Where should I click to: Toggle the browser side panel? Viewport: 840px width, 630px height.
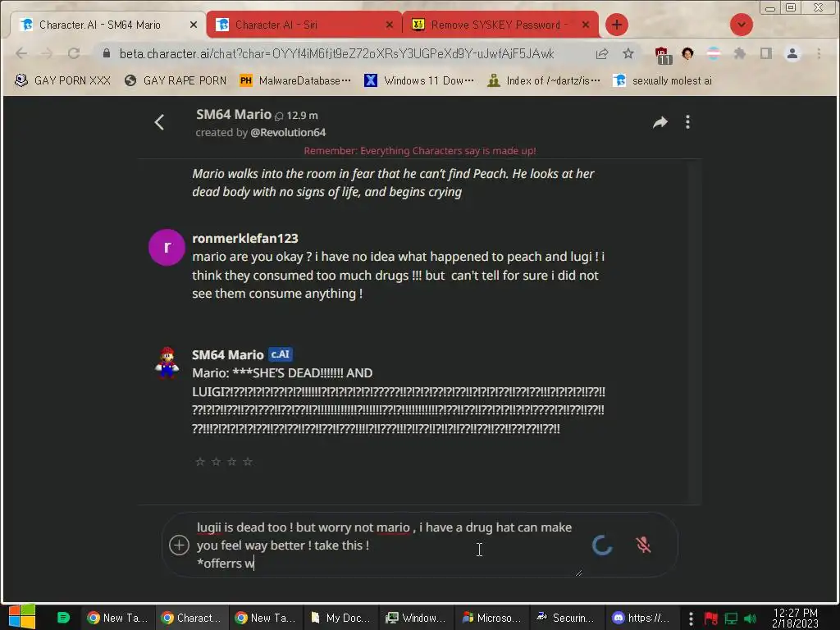[x=766, y=53]
